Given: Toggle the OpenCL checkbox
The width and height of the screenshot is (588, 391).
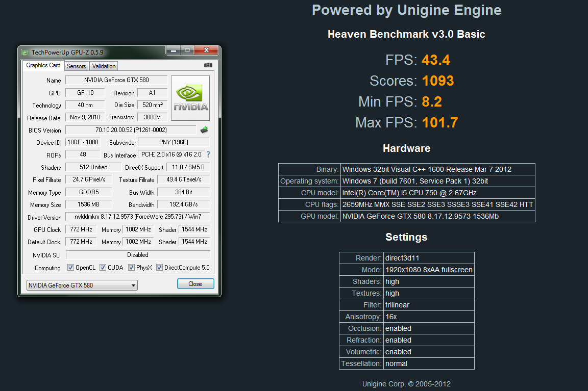Looking at the screenshot, I should 70,268.
